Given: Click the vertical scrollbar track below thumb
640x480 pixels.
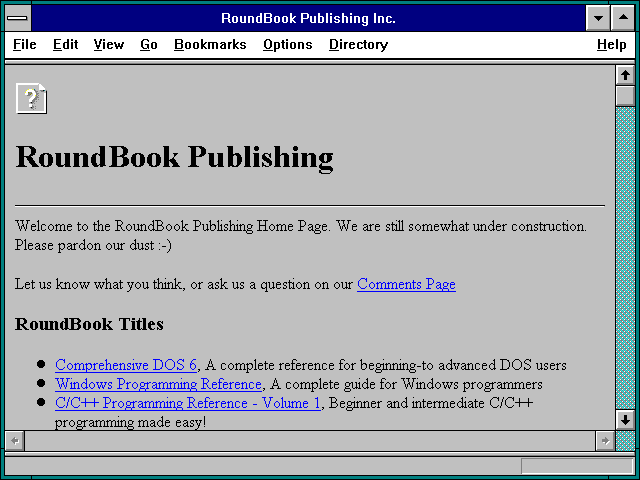Looking at the screenshot, I should [x=625, y=258].
